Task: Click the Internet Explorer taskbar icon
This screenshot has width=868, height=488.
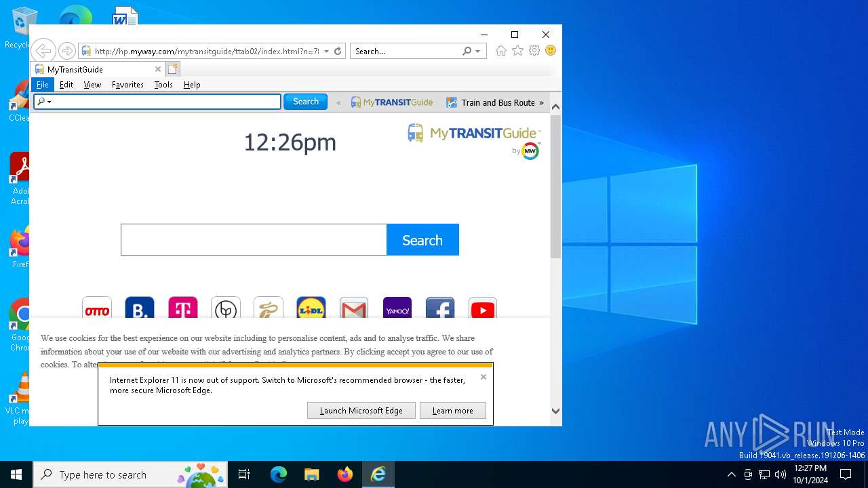Action: pos(378,474)
